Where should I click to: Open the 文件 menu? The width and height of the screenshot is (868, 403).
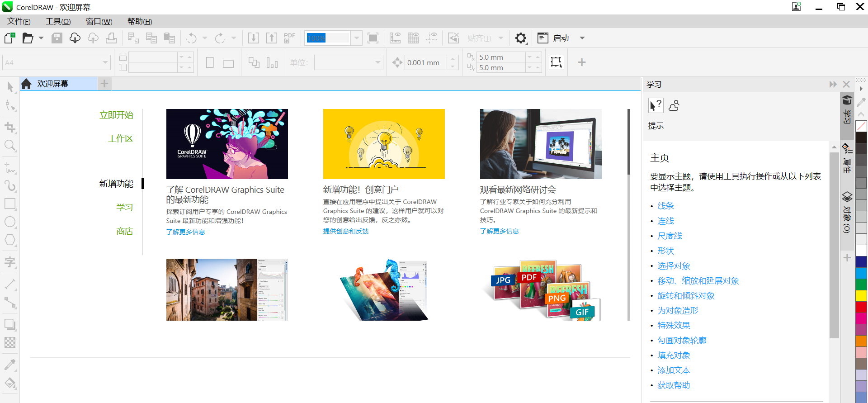pos(19,21)
